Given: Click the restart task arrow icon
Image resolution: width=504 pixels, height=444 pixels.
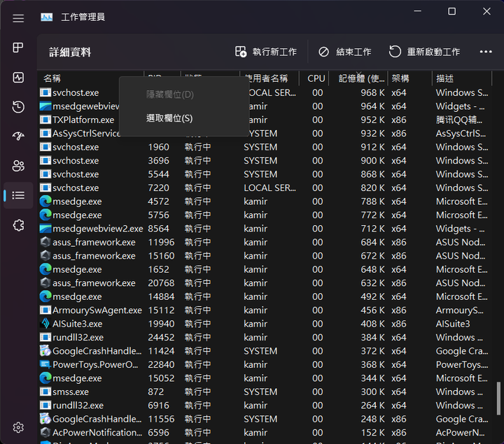Looking at the screenshot, I should coord(395,51).
